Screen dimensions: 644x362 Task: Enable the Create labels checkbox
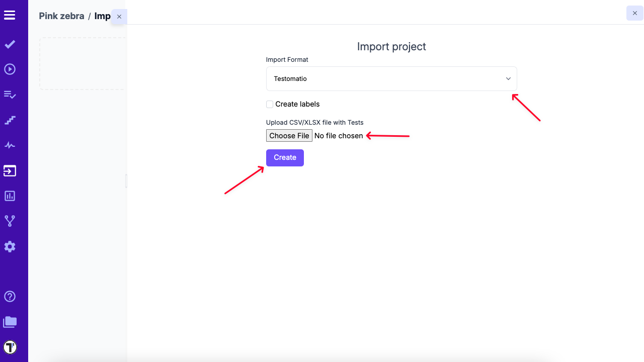pyautogui.click(x=270, y=104)
